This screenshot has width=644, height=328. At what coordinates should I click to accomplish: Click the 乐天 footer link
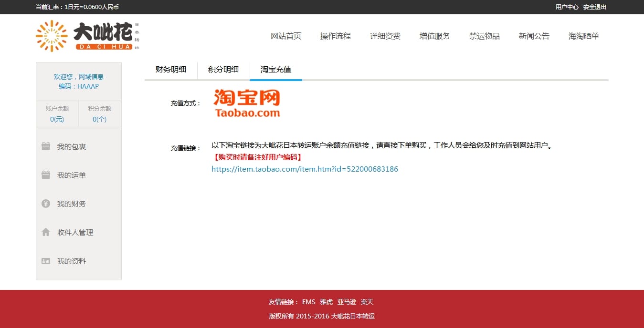tap(367, 302)
